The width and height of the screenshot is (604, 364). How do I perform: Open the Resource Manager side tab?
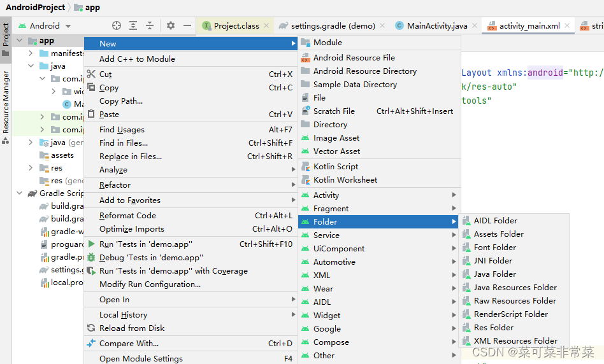6,107
